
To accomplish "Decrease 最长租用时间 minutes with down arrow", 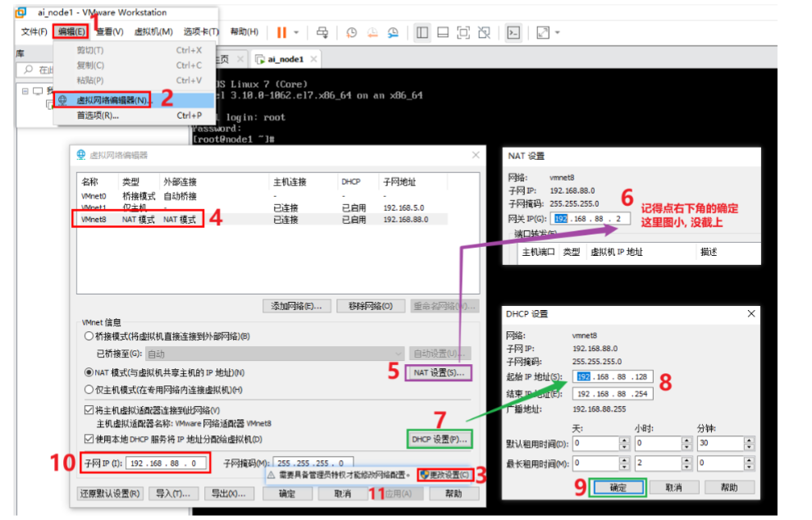I will (749, 466).
